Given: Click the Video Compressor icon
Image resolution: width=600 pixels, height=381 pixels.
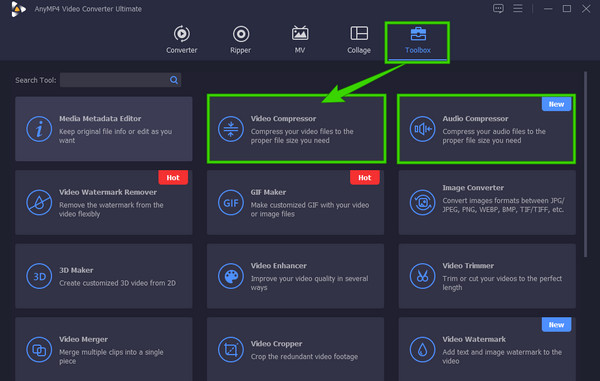Looking at the screenshot, I should tap(231, 129).
